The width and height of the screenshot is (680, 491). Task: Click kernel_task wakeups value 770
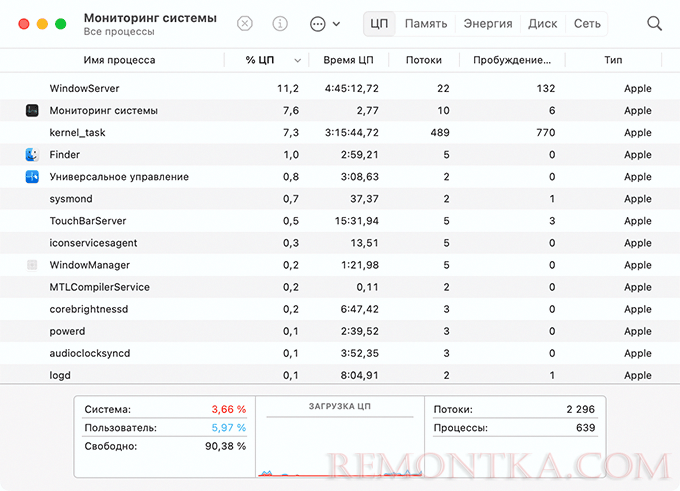(546, 133)
